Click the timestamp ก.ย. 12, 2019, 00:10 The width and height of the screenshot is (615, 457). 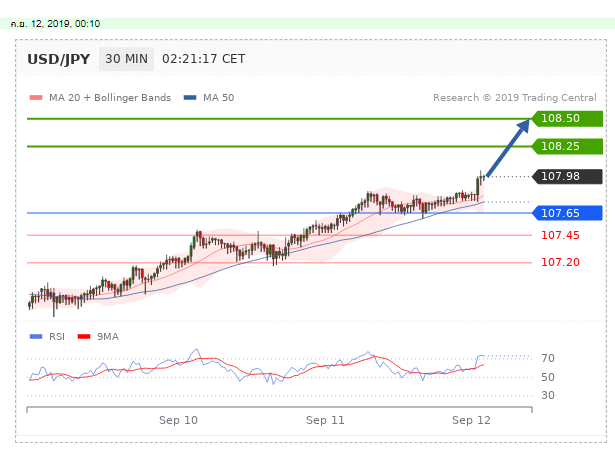[55, 24]
